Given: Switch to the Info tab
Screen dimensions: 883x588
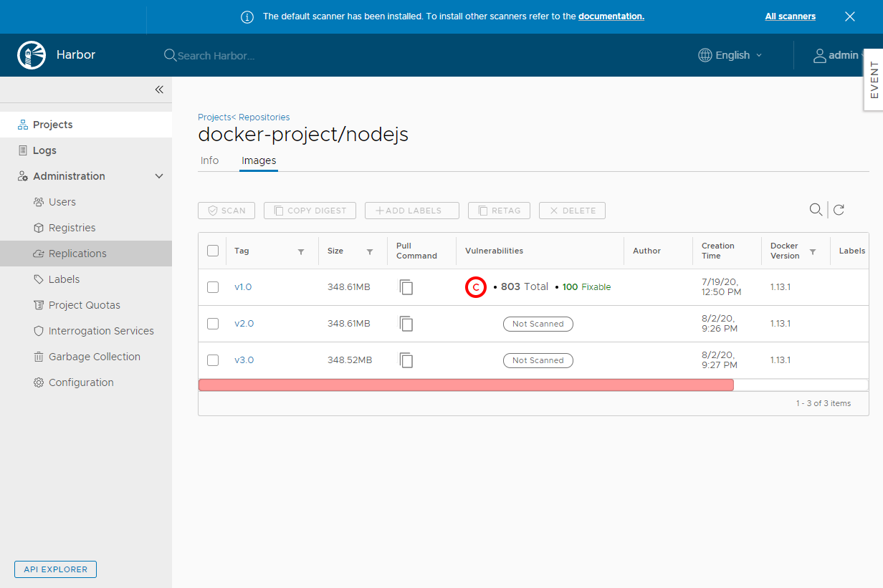Looking at the screenshot, I should [x=210, y=160].
